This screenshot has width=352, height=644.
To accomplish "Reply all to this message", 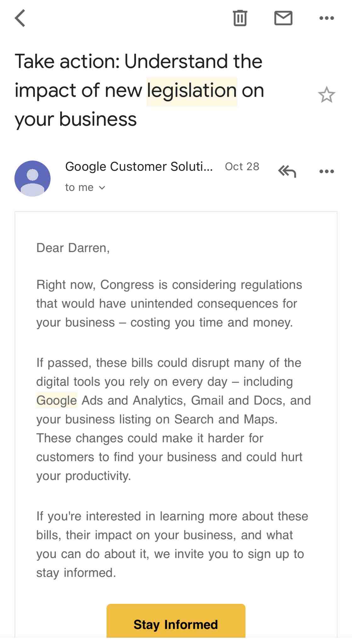I will [x=287, y=172].
